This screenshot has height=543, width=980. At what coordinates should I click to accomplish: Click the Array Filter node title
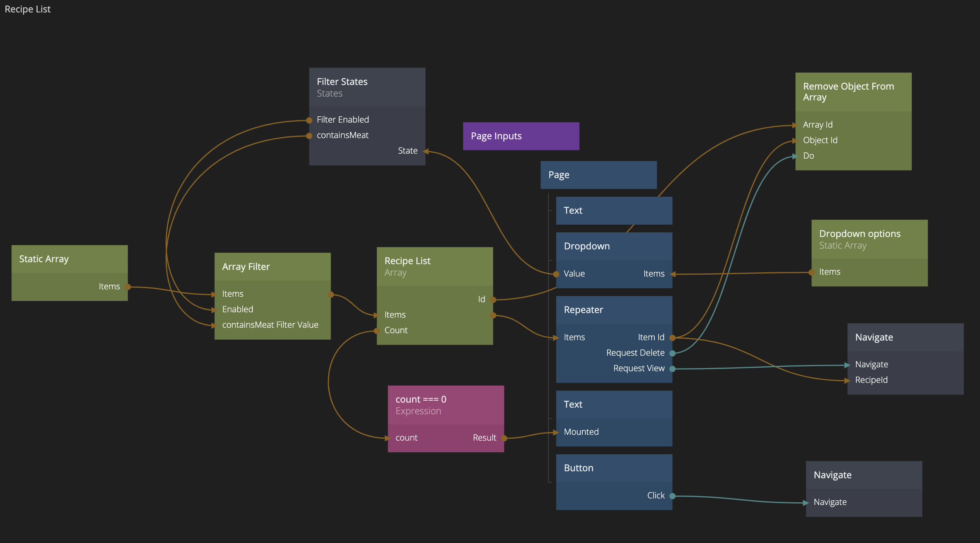point(246,267)
